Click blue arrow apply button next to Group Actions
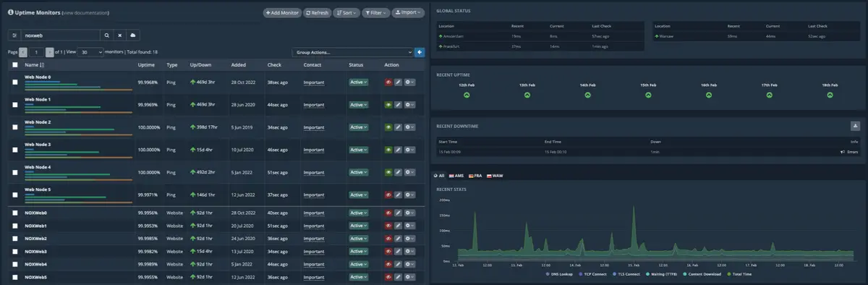Viewport: 868px width, 285px height. click(x=420, y=52)
